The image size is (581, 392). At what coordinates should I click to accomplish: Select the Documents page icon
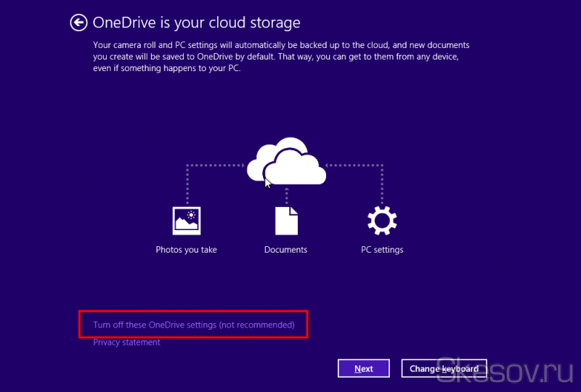[x=286, y=221]
